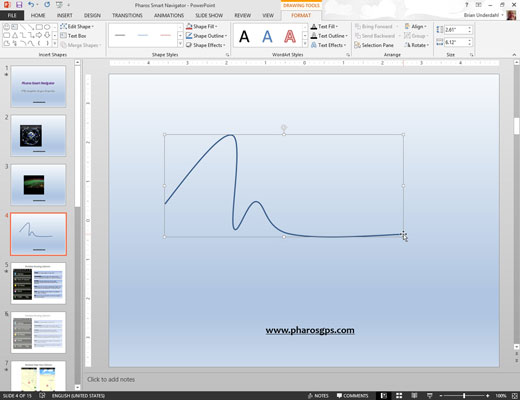Viewport: 520px width, 400px height.
Task: Open the Text Fill dropdown
Action: tap(324, 26)
